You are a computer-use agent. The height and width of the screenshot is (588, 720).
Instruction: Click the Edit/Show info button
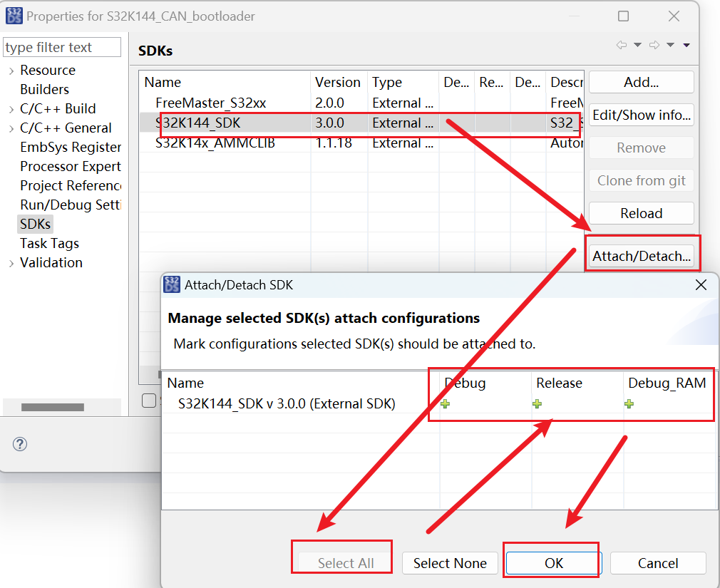point(640,115)
